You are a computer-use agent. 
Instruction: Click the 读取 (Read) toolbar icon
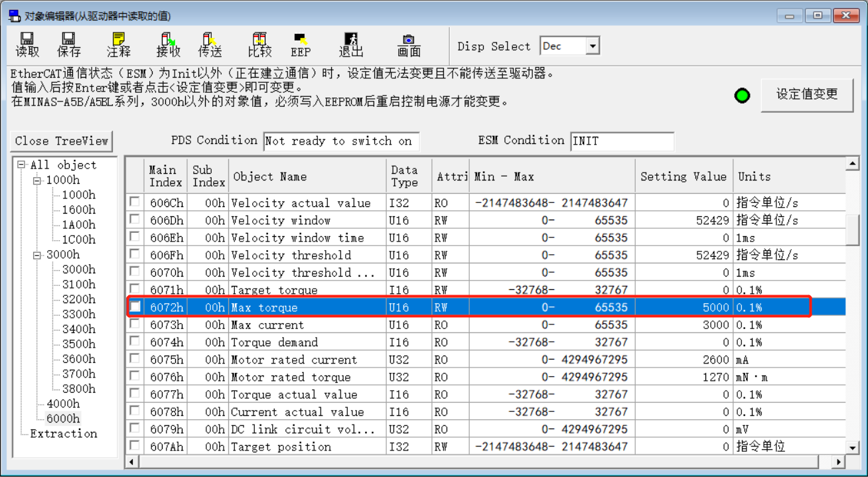tap(27, 44)
